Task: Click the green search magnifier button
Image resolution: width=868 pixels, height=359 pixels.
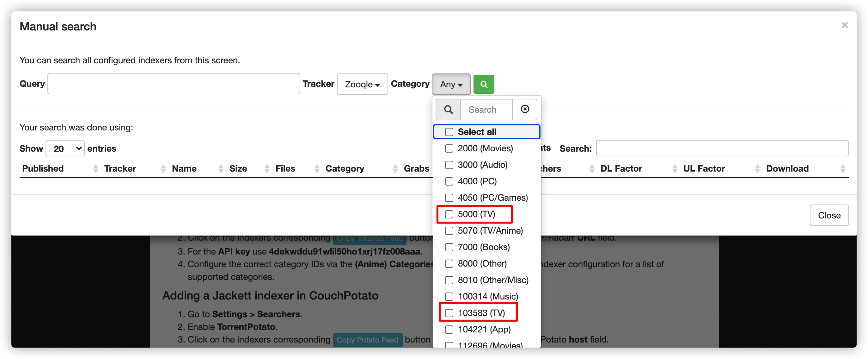Action: (484, 84)
